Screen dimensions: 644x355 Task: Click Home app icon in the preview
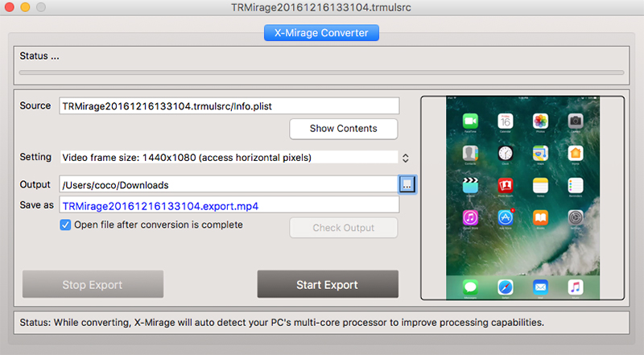[576, 153]
